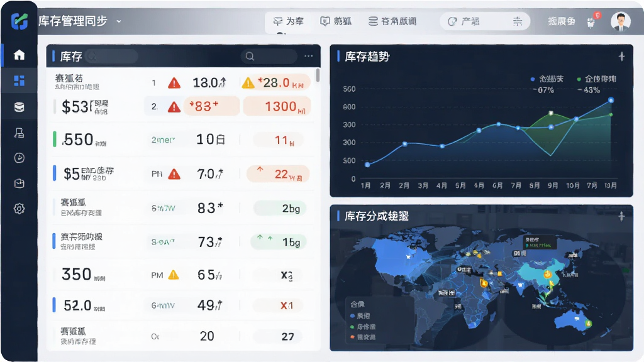Viewport: 644px width, 362px height.
Task: Toggle the blue legend item on map
Action: 360,315
